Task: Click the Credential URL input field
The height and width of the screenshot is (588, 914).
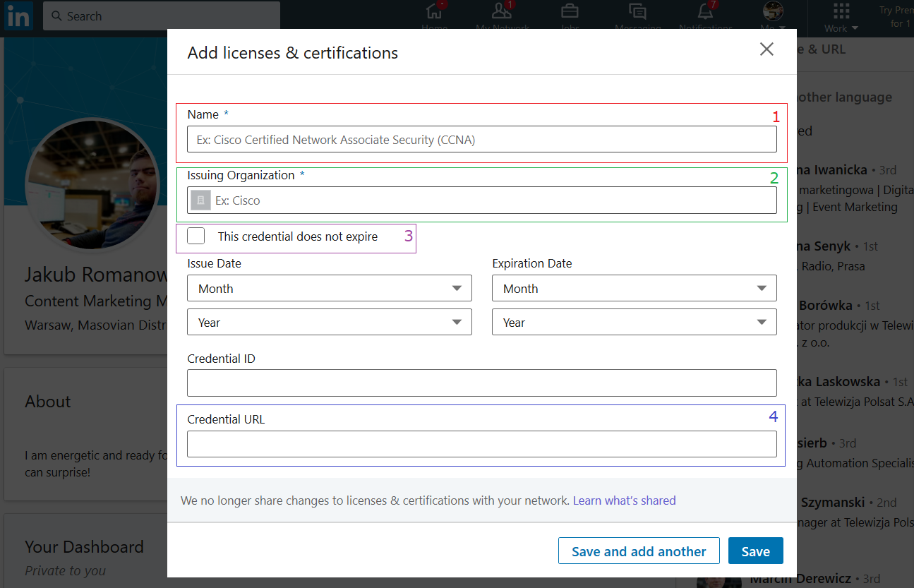Action: [x=482, y=444]
